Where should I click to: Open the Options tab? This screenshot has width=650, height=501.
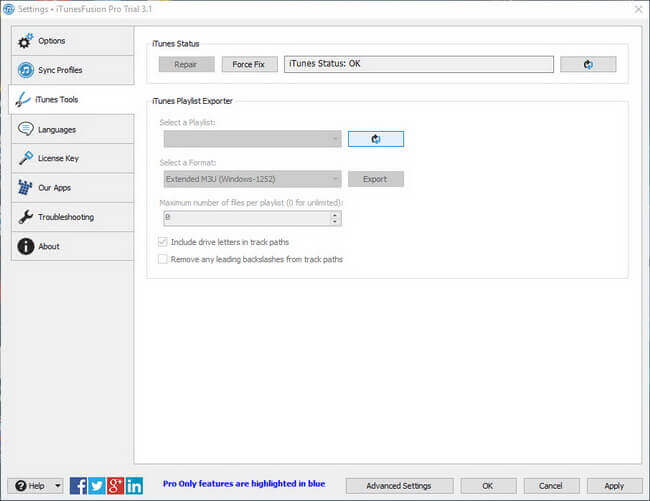73,41
